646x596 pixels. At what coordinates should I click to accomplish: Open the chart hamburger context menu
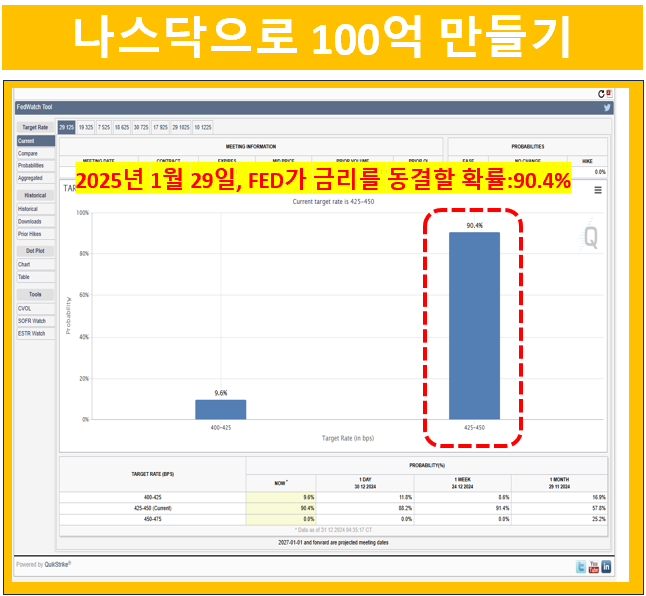(x=598, y=190)
